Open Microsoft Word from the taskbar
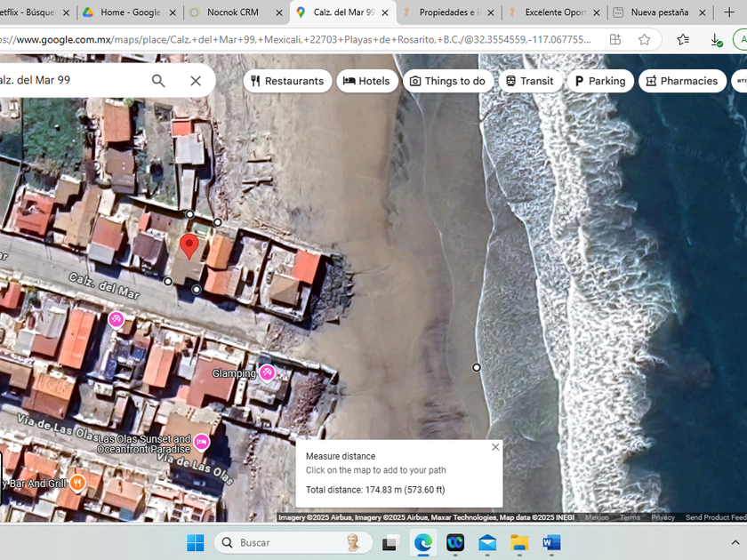Screen dimensions: 747x560 (x=551, y=542)
